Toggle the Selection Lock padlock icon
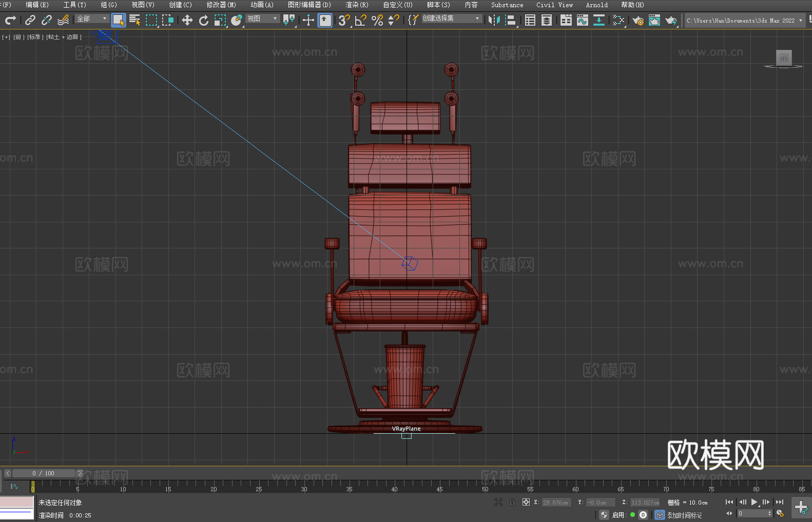812x522 pixels. point(512,502)
